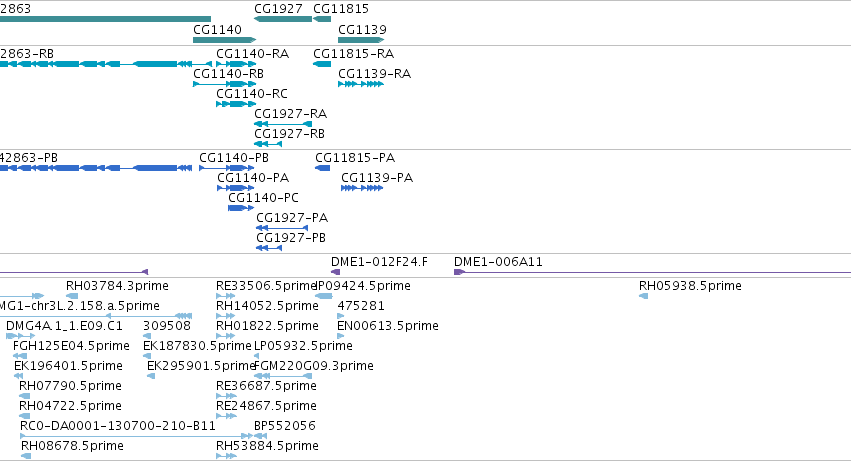Select the CG1927-RA transcript glyph
Screen dimensions: 851x461
283,124
